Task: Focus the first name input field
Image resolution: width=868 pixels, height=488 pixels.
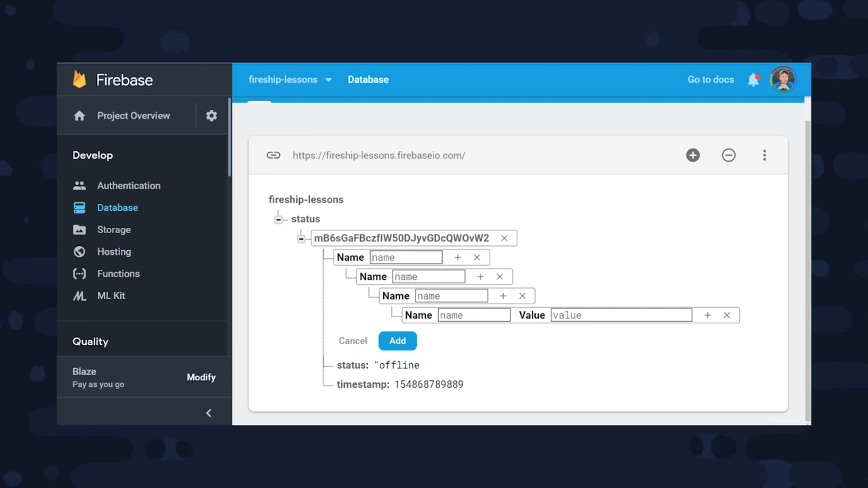Action: coord(406,258)
